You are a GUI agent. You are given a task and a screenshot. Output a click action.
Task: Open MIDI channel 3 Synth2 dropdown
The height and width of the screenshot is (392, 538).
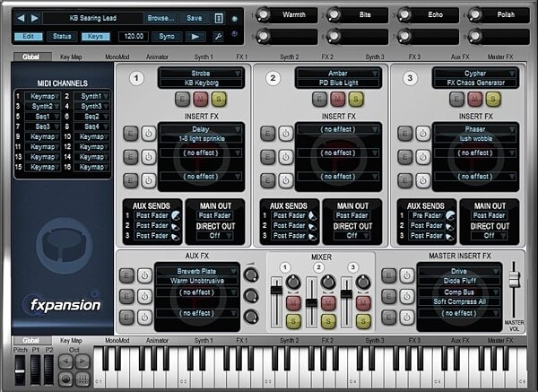42,107
